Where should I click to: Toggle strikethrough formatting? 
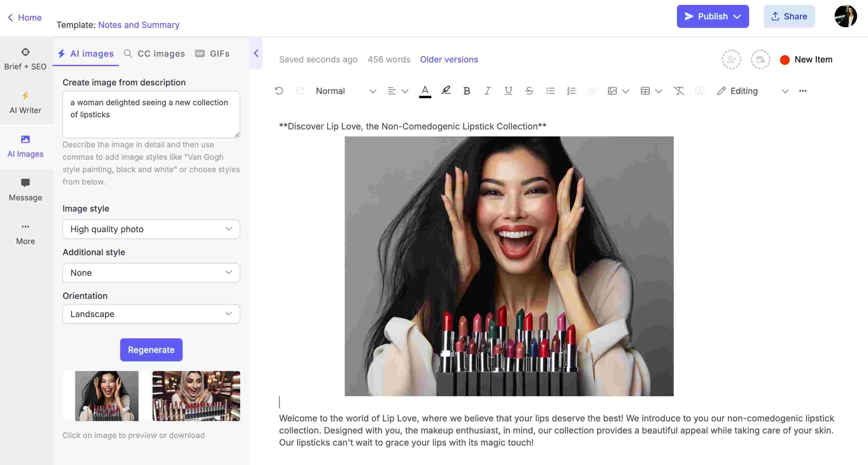(529, 91)
